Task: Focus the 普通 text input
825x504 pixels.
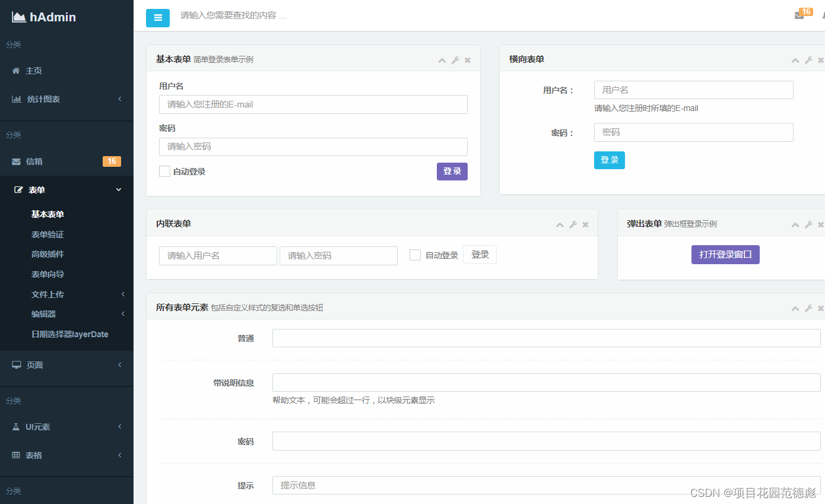Action: 547,338
